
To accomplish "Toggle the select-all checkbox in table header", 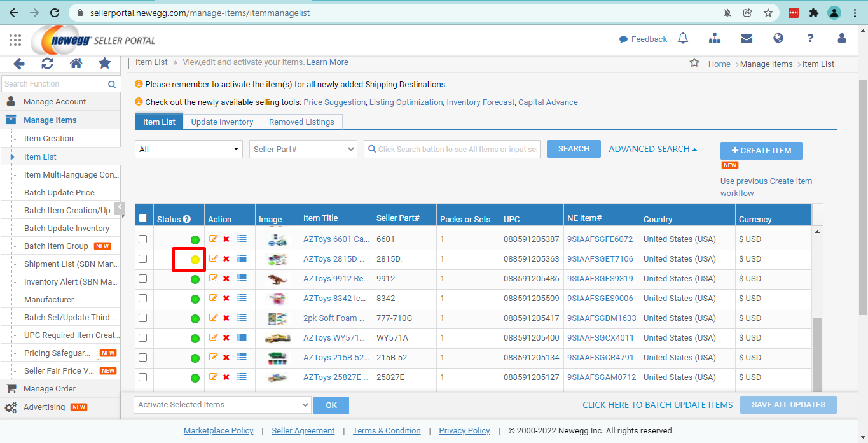I will tap(143, 218).
